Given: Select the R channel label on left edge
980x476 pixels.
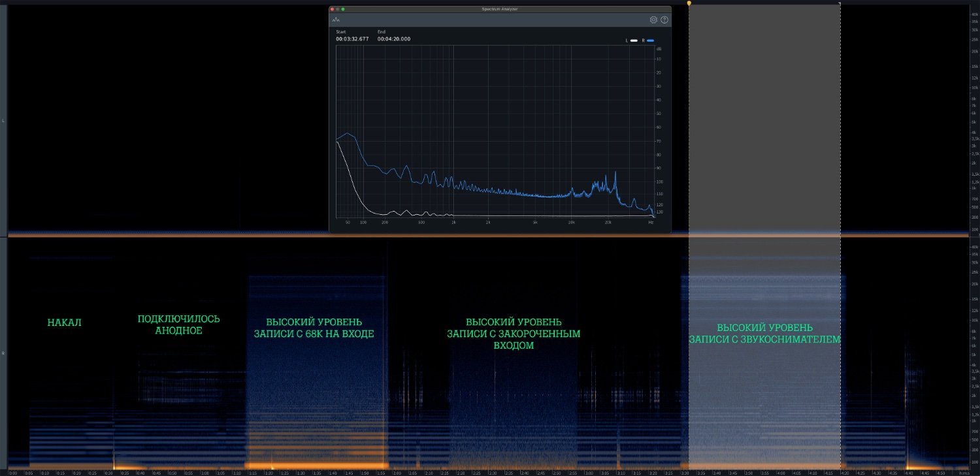Looking at the screenshot, I should (3, 353).
